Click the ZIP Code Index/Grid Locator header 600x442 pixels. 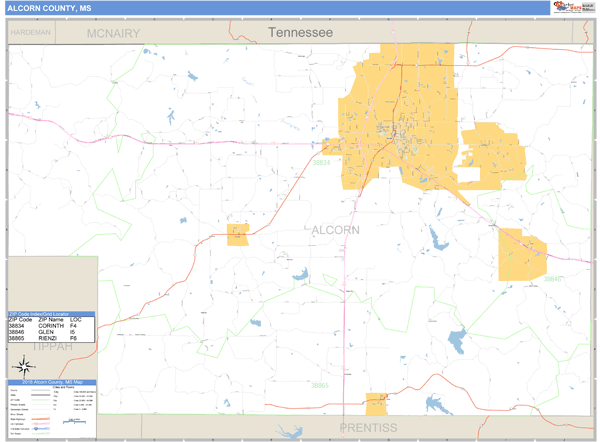(x=50, y=314)
